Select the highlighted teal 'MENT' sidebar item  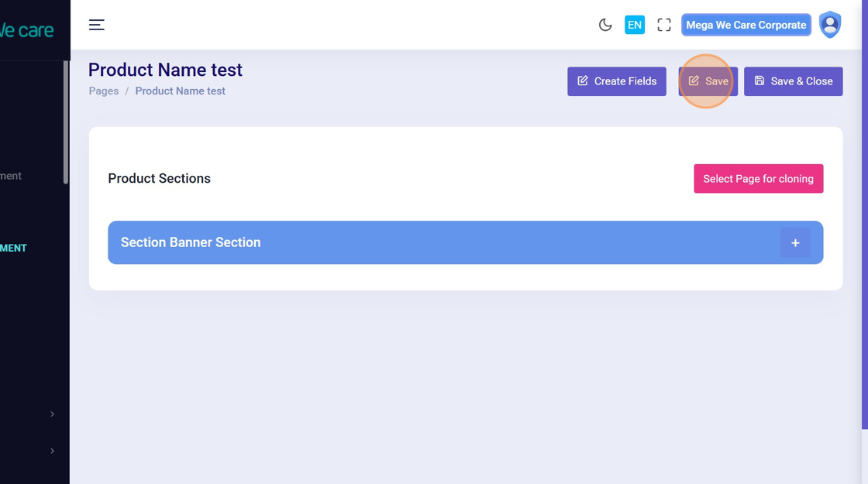pos(13,248)
